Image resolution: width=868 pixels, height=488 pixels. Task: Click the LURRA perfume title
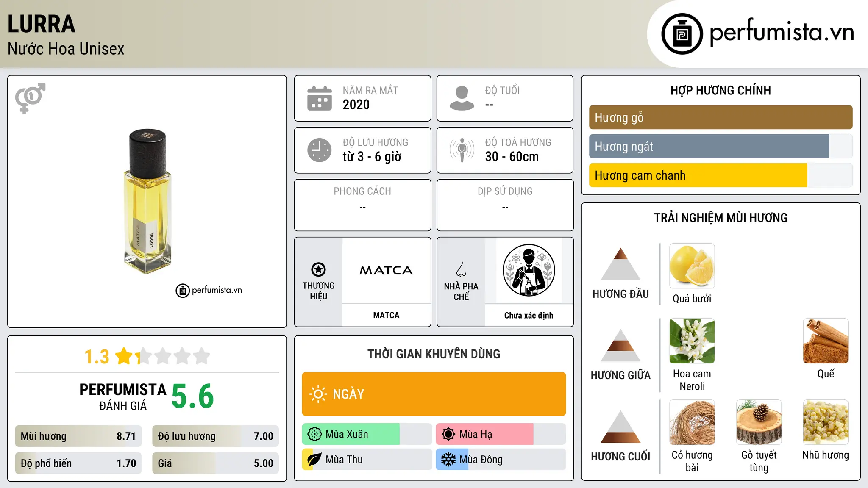(42, 24)
